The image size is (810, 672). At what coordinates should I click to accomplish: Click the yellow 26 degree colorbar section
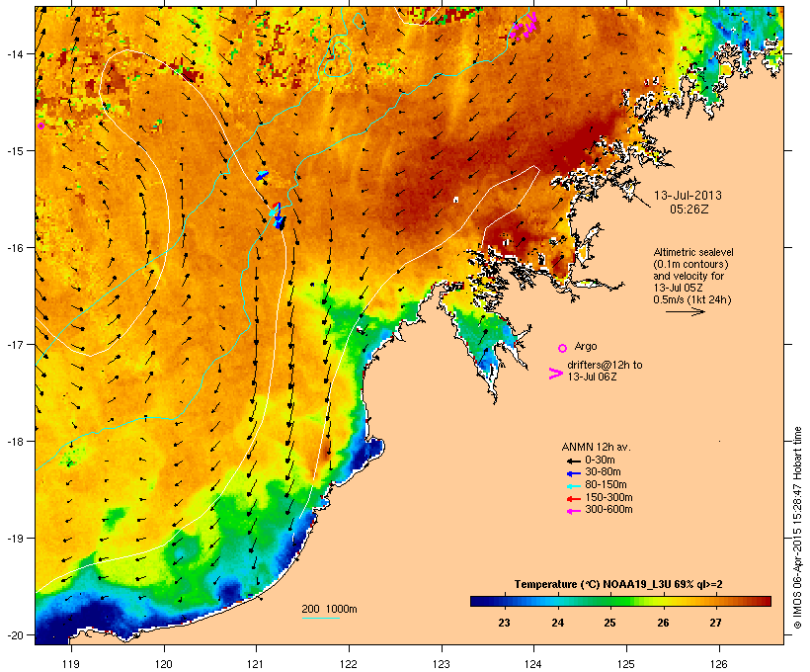663,601
